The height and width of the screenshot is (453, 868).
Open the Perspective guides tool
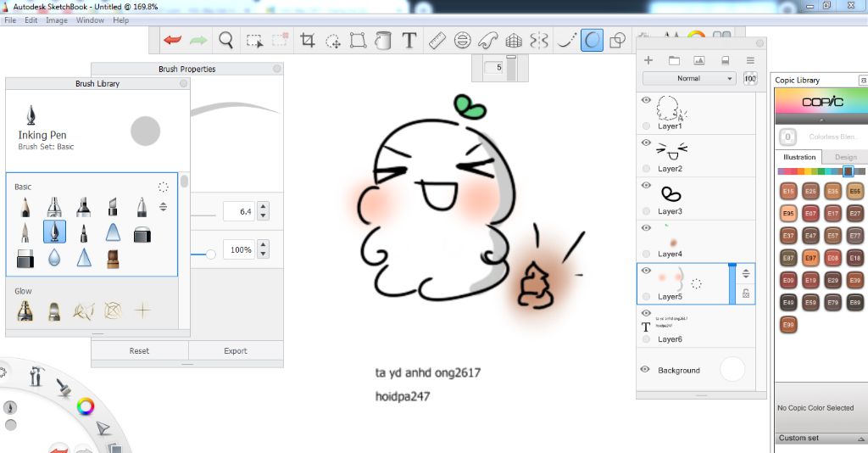point(514,41)
